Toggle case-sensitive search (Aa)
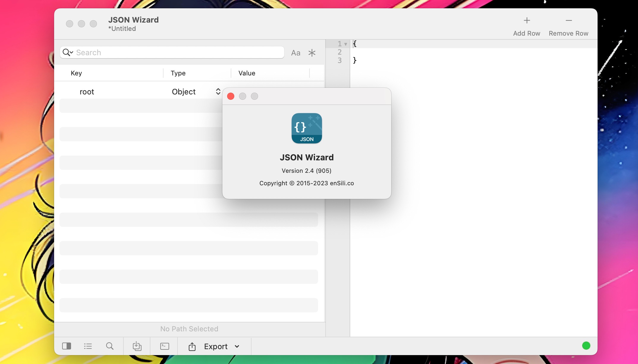Screen dimensions: 638x364 [296, 53]
